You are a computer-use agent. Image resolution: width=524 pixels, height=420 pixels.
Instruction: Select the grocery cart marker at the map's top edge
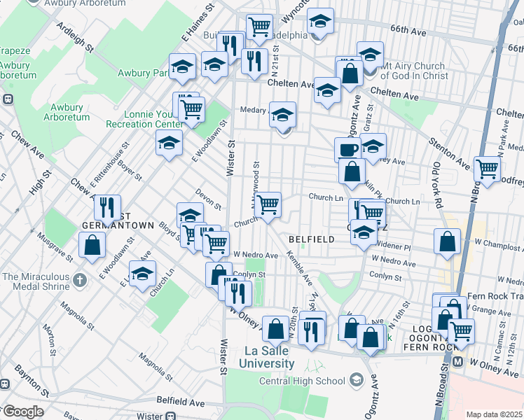coord(260,28)
